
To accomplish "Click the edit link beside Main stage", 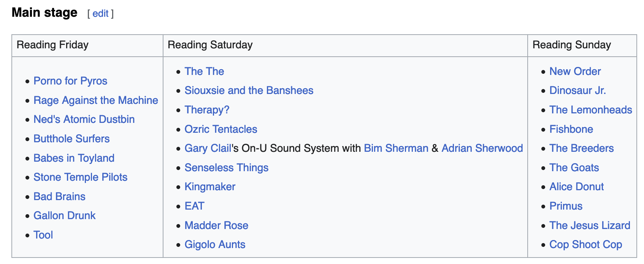I will tap(100, 14).
